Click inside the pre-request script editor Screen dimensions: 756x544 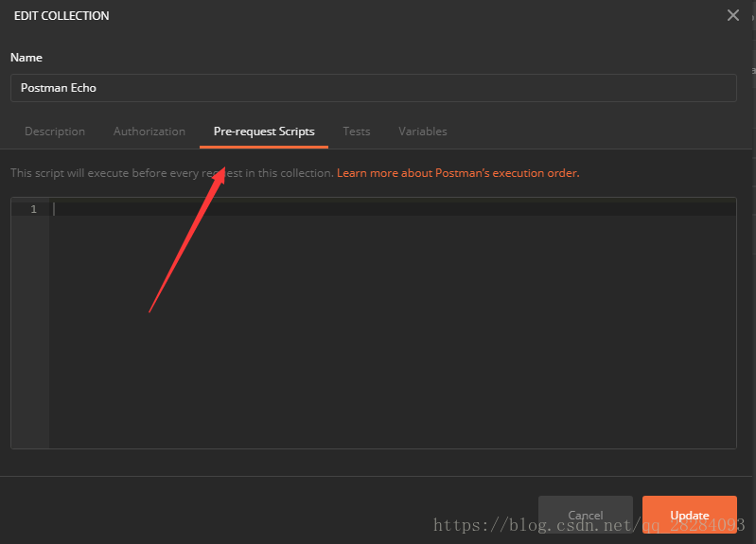[393, 324]
